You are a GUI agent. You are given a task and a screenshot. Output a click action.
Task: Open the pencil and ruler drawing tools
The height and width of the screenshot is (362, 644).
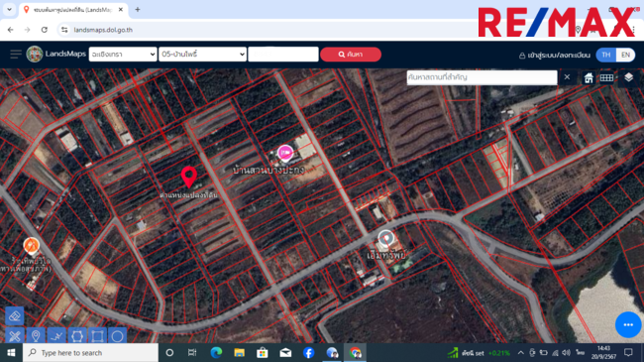point(15,336)
